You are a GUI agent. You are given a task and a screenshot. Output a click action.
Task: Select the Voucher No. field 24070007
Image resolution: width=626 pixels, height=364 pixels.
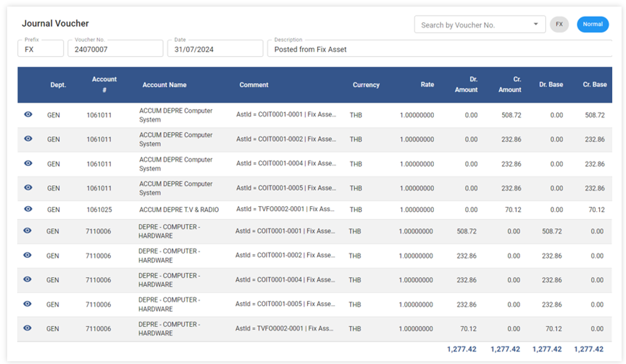(115, 49)
